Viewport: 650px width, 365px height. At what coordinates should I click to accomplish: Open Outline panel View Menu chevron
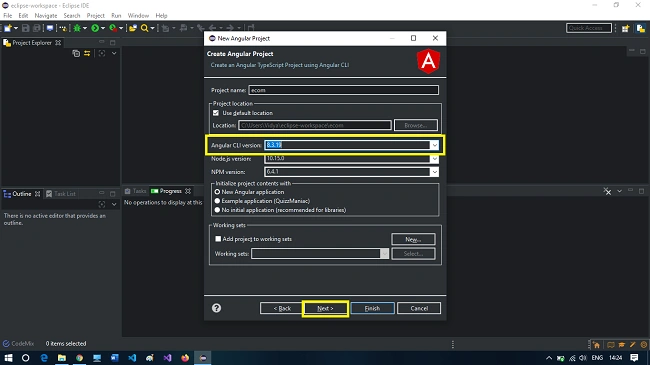tap(114, 204)
